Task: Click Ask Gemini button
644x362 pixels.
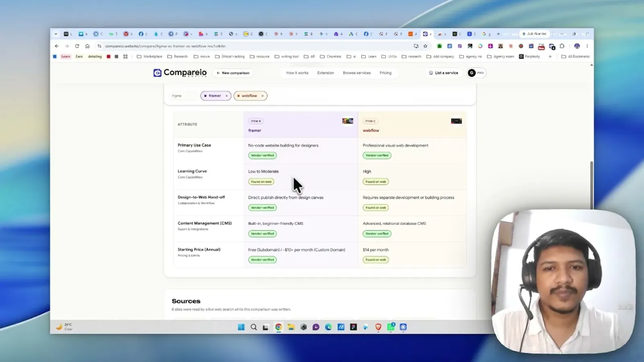Action: click(535, 34)
